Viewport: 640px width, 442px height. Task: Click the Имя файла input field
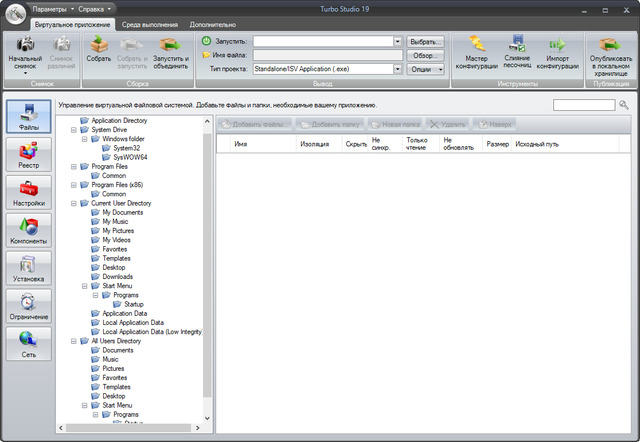coord(327,55)
